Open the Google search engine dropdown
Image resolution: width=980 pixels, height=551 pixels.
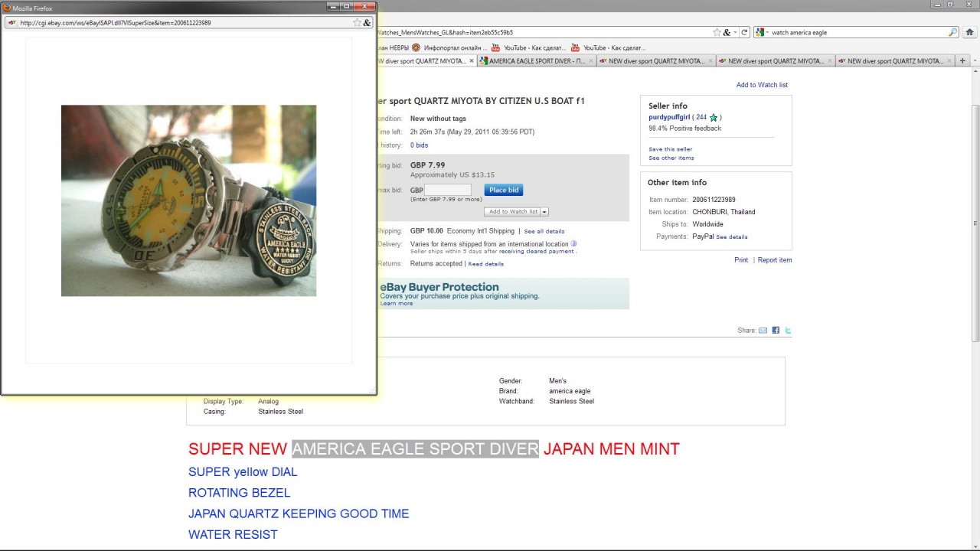(x=763, y=32)
